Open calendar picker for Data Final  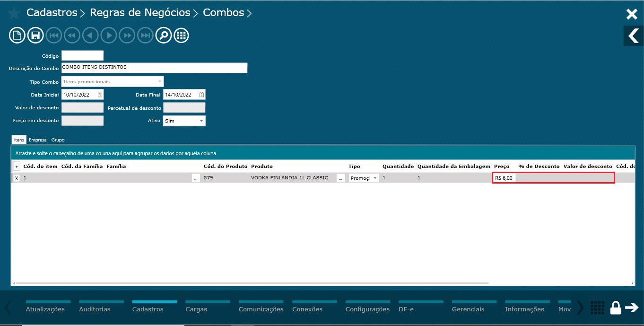pyautogui.click(x=201, y=95)
